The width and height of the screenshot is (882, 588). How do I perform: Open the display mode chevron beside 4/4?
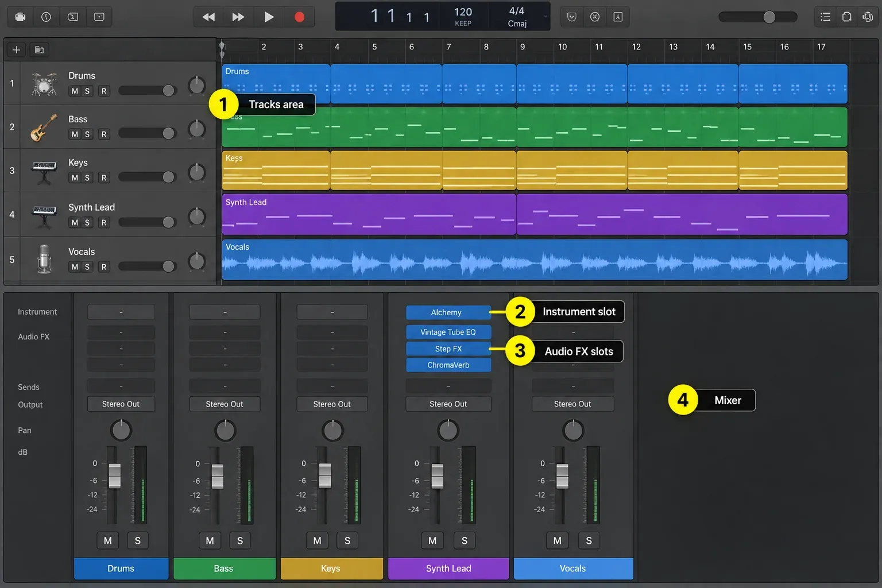tap(545, 16)
